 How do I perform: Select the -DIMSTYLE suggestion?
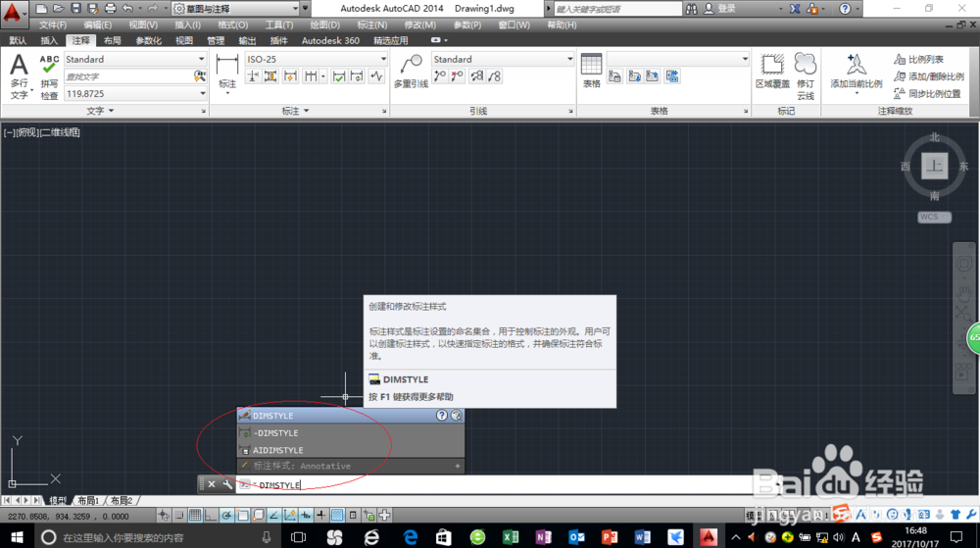click(351, 432)
